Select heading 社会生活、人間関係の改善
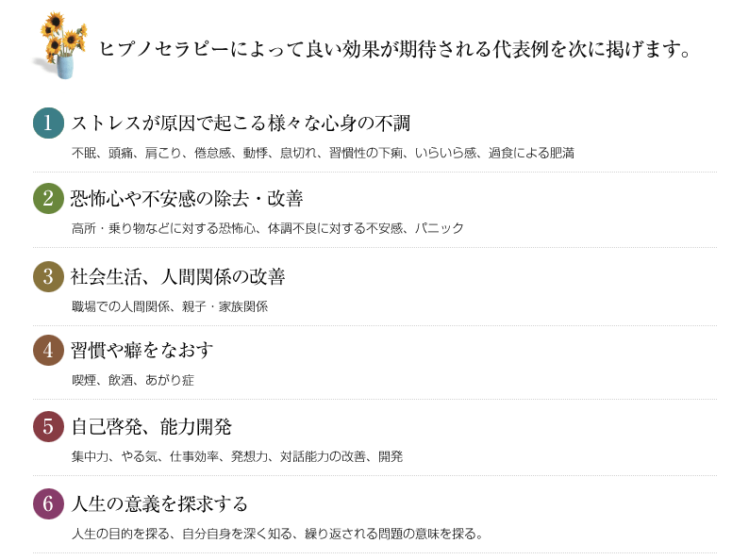The height and width of the screenshot is (560, 749). pyautogui.click(x=178, y=277)
